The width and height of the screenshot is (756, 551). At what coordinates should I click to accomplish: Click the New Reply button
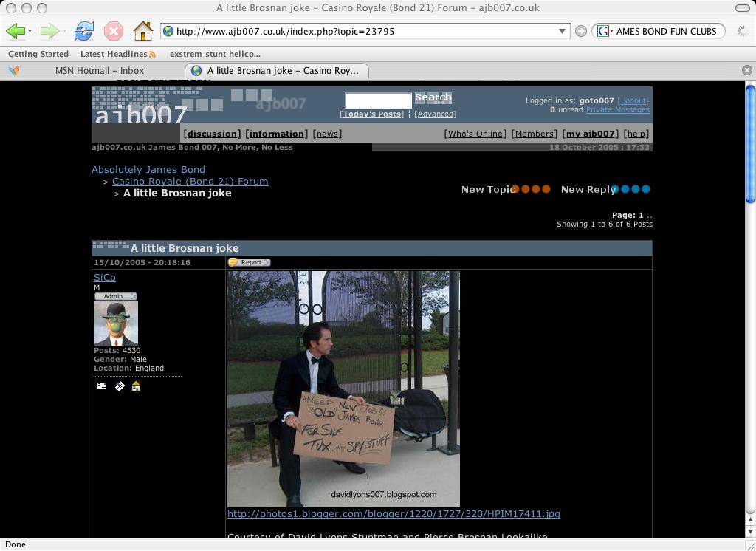(x=588, y=190)
